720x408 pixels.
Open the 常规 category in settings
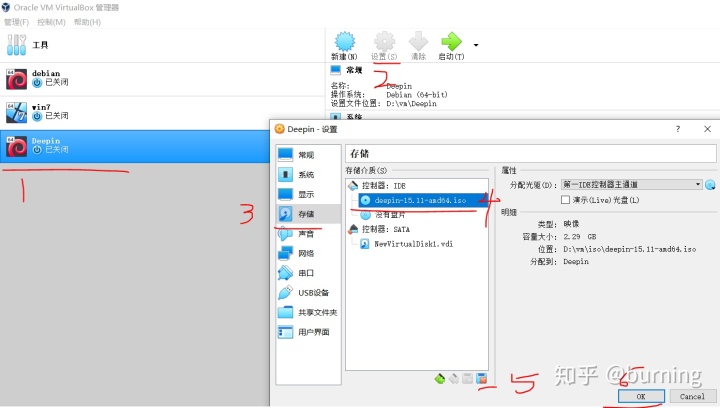click(x=309, y=155)
